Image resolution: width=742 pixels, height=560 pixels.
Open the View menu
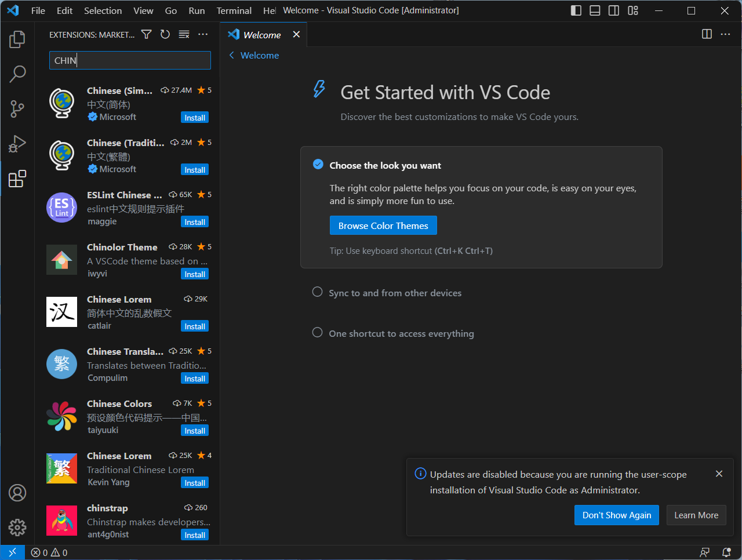[143, 10]
